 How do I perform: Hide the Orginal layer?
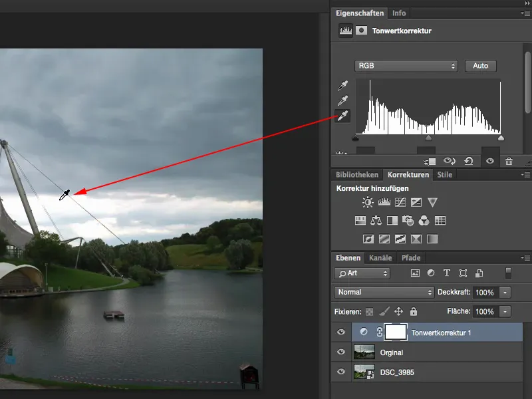341,352
